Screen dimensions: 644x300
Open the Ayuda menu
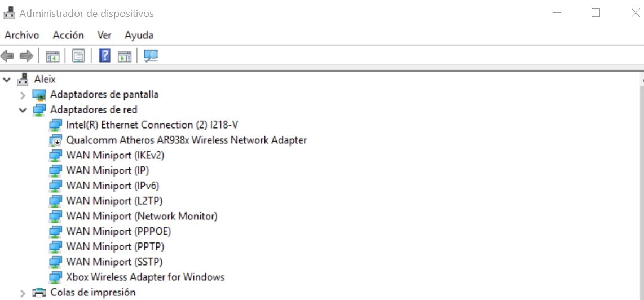tap(139, 36)
